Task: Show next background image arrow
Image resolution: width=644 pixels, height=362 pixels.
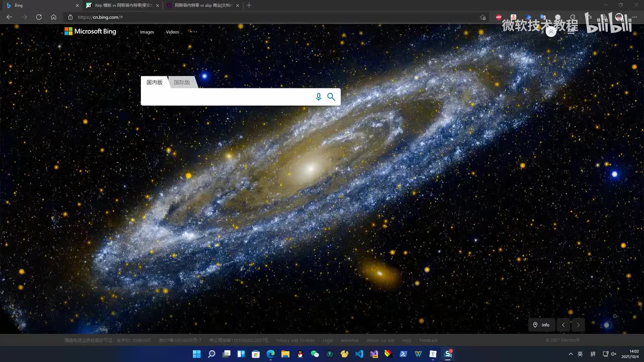Action: pos(578,325)
